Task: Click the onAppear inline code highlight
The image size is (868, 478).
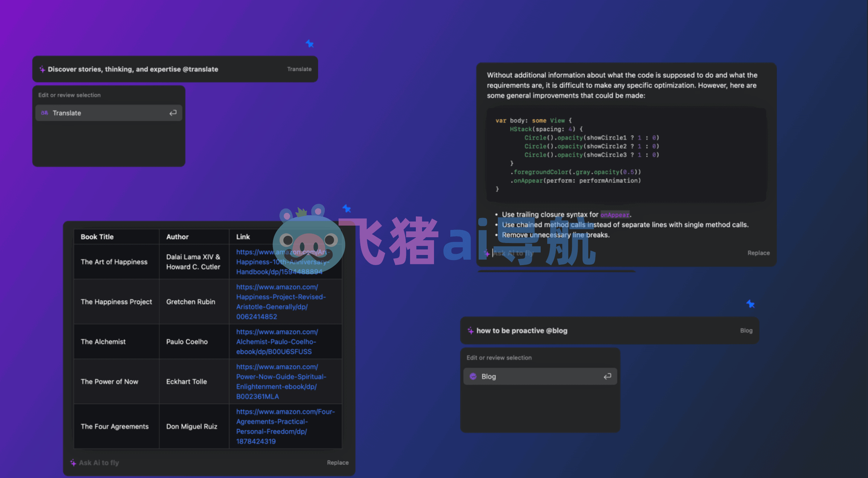Action: pyautogui.click(x=615, y=215)
